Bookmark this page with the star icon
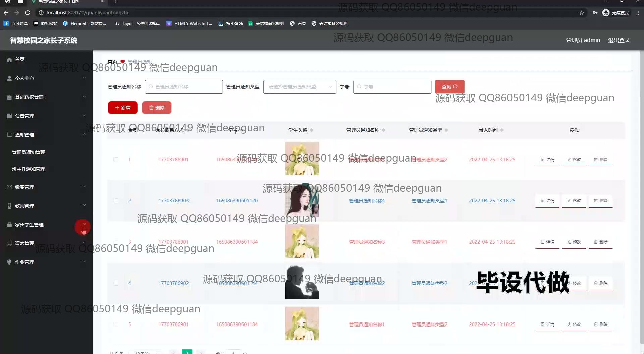Image resolution: width=644 pixels, height=354 pixels. point(581,13)
